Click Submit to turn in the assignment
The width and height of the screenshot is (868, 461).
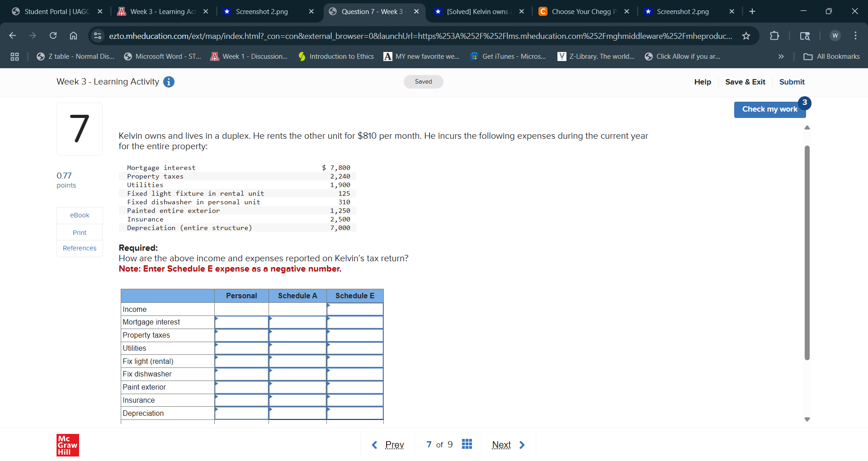point(792,82)
